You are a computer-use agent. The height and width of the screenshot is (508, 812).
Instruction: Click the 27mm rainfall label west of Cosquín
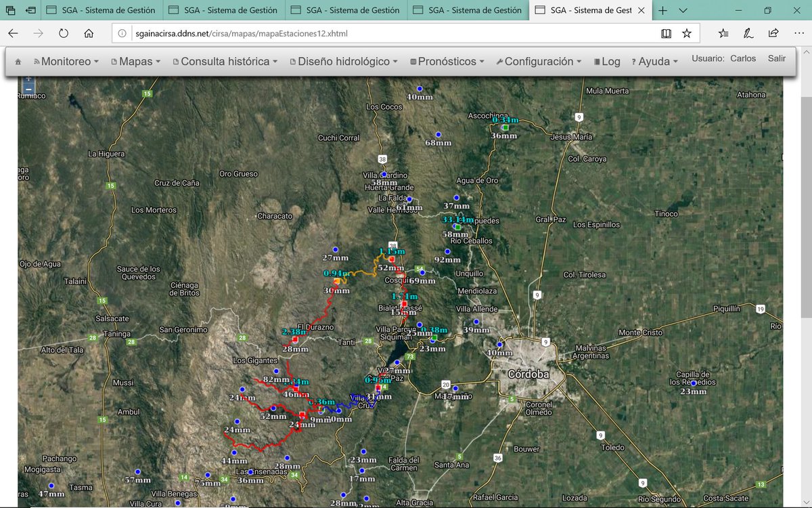(x=335, y=258)
